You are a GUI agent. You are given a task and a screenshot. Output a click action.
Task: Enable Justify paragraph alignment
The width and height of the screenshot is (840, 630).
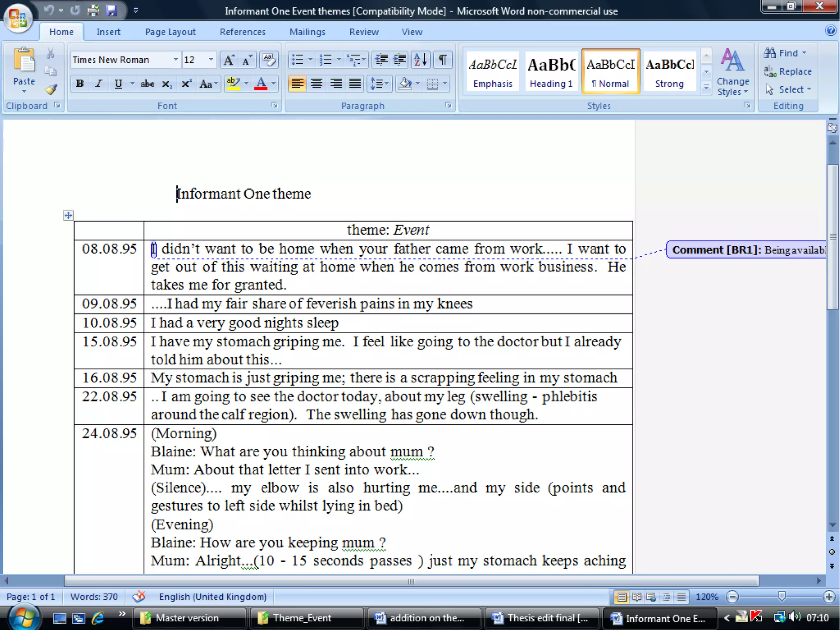pyautogui.click(x=355, y=84)
